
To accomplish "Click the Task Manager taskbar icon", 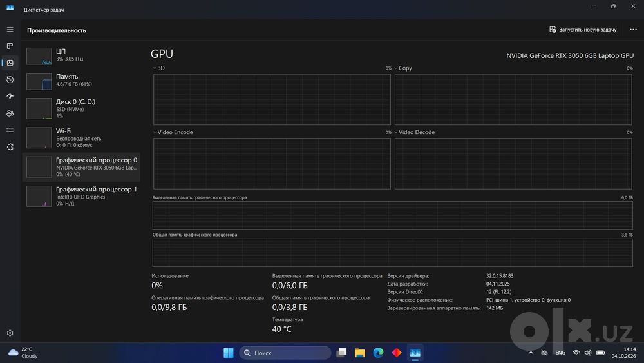I will click(x=415, y=353).
